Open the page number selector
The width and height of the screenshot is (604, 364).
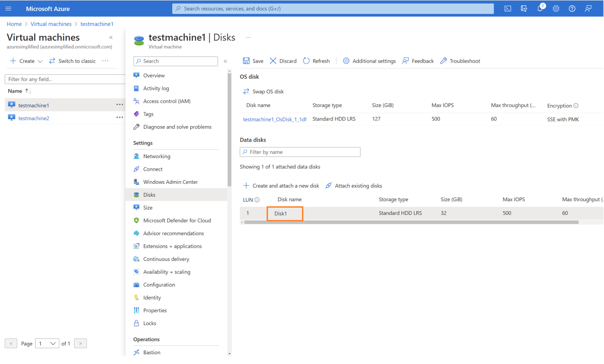click(47, 343)
